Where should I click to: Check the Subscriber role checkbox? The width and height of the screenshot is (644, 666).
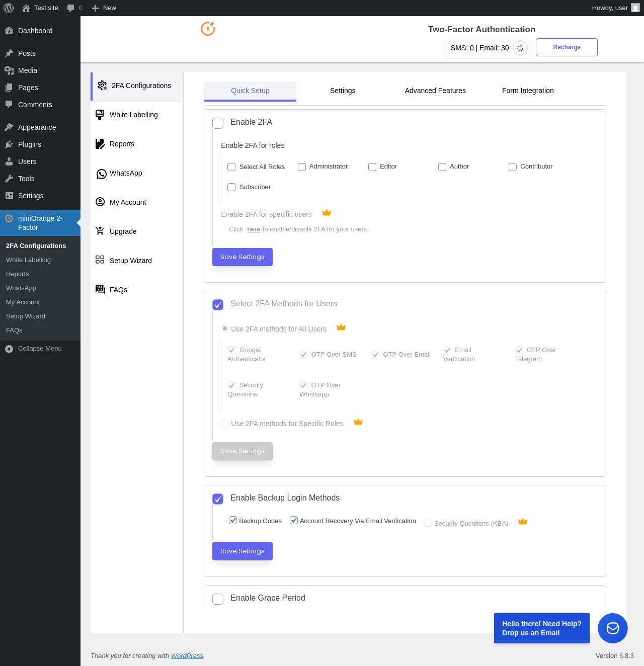(231, 187)
